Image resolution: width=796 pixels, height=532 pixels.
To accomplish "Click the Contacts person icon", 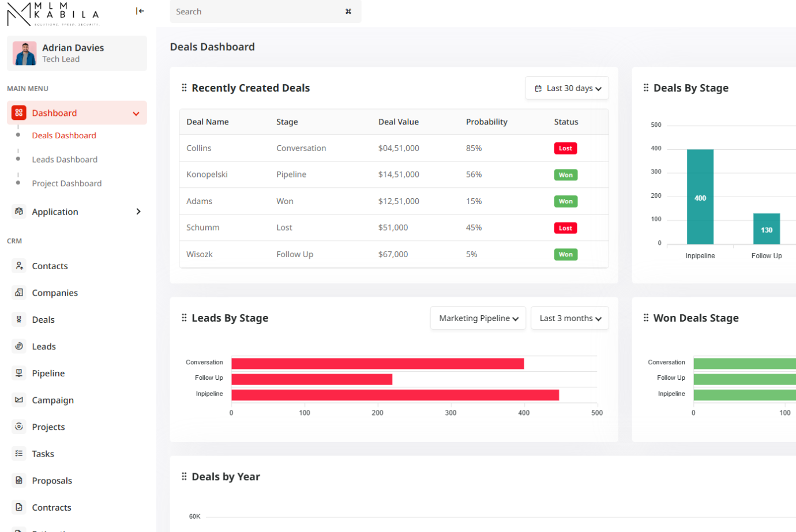I will (19, 266).
